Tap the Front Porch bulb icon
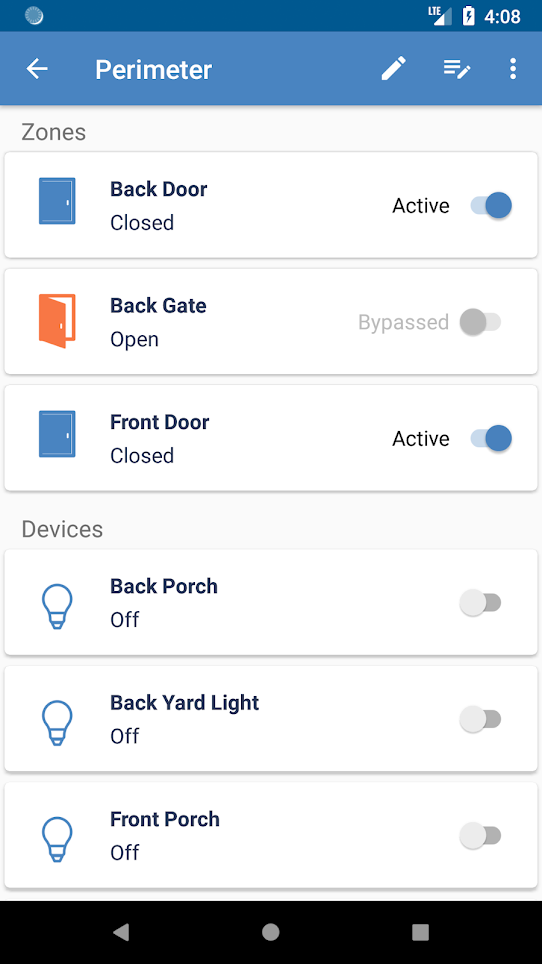This screenshot has height=964, width=542. 57,839
